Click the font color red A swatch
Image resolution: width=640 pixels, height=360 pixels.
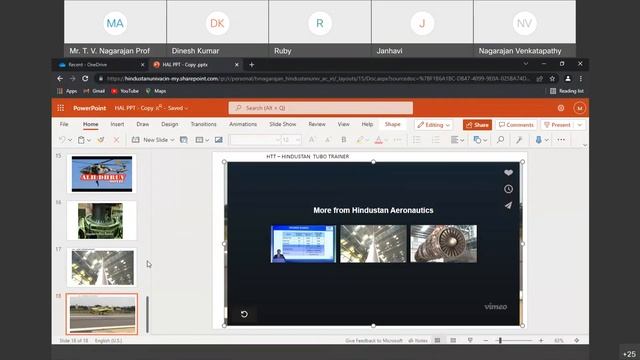(378, 140)
